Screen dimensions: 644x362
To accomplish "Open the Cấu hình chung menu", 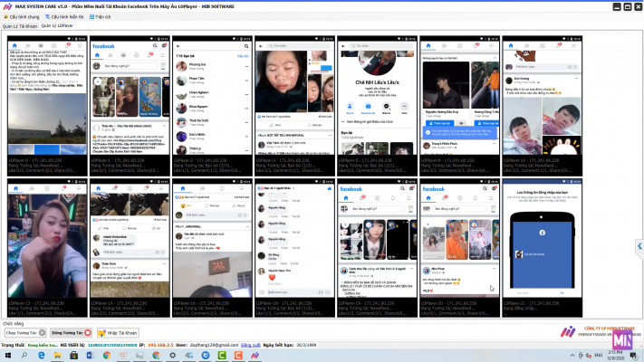I will [x=22, y=16].
